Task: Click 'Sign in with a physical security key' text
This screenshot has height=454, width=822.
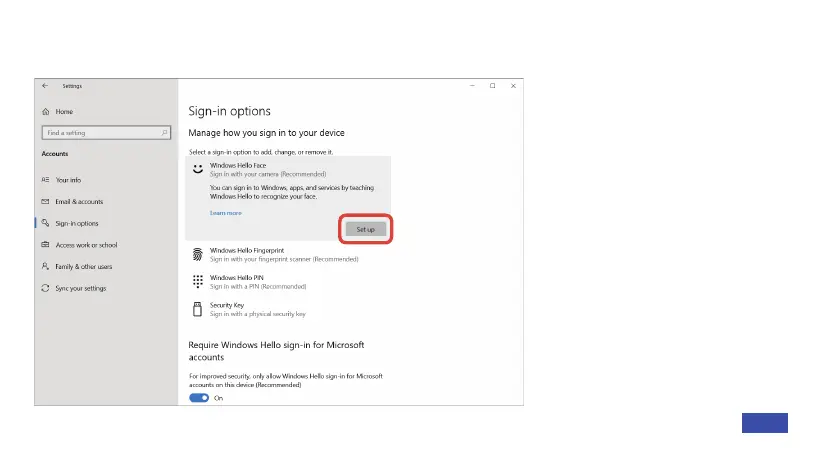Action: click(x=257, y=314)
